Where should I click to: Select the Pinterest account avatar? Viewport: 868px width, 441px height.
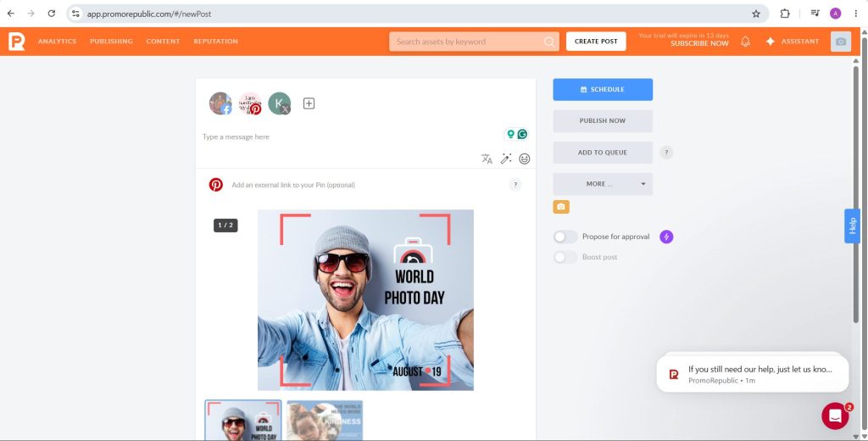[250, 103]
